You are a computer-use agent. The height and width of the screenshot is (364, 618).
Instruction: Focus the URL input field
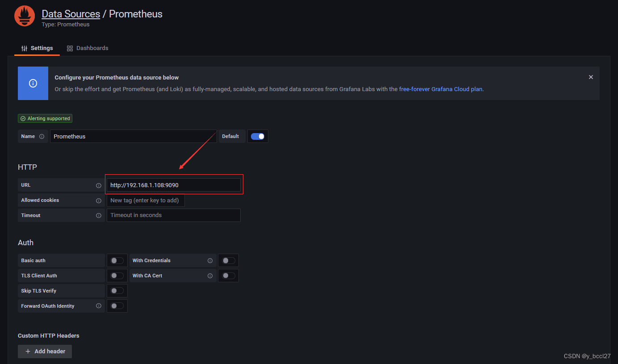click(x=174, y=185)
